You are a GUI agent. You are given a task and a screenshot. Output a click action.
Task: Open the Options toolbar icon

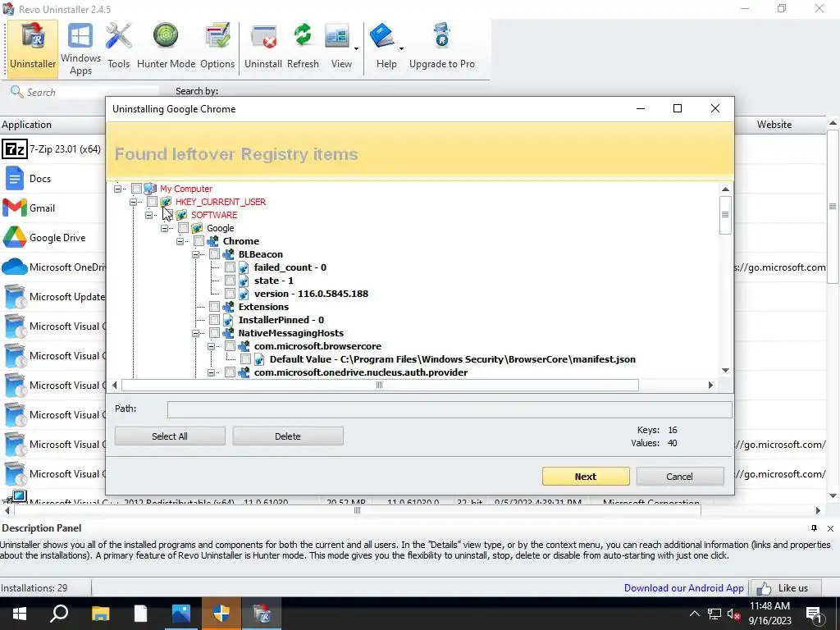217,47
